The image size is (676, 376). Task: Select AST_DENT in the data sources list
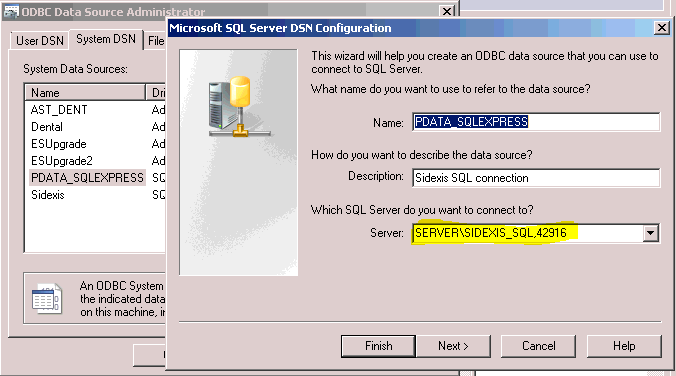(59, 110)
